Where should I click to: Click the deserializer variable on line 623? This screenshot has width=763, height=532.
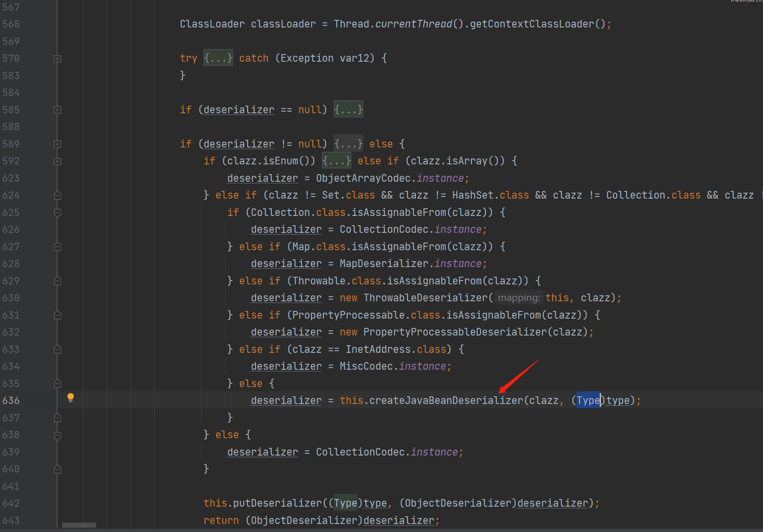click(x=263, y=178)
